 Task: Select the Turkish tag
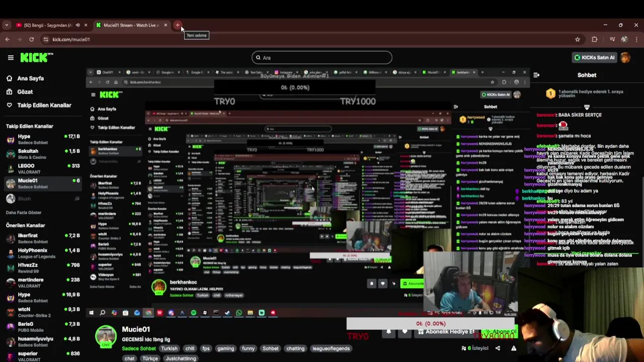(x=169, y=348)
